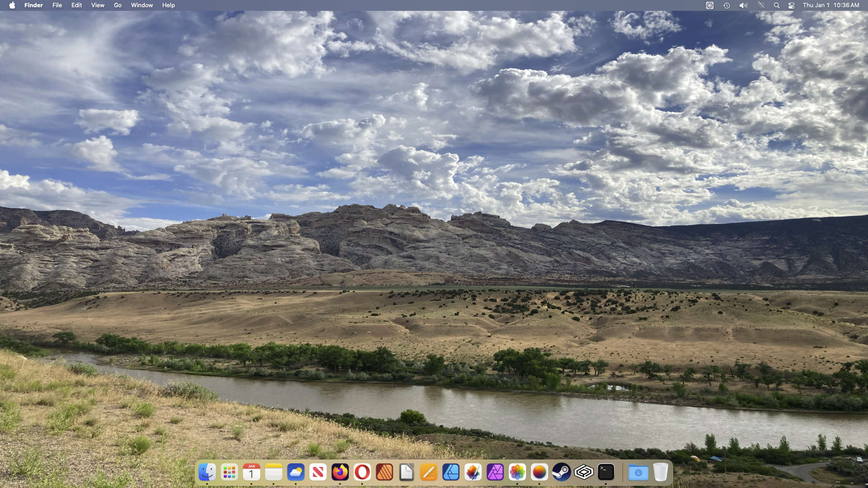Open Firefox from the Dock

[340, 473]
